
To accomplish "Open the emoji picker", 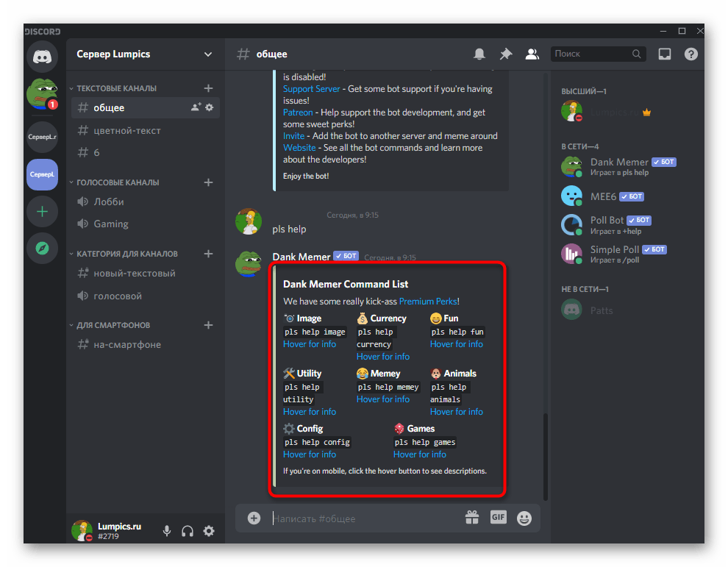I will (x=524, y=518).
